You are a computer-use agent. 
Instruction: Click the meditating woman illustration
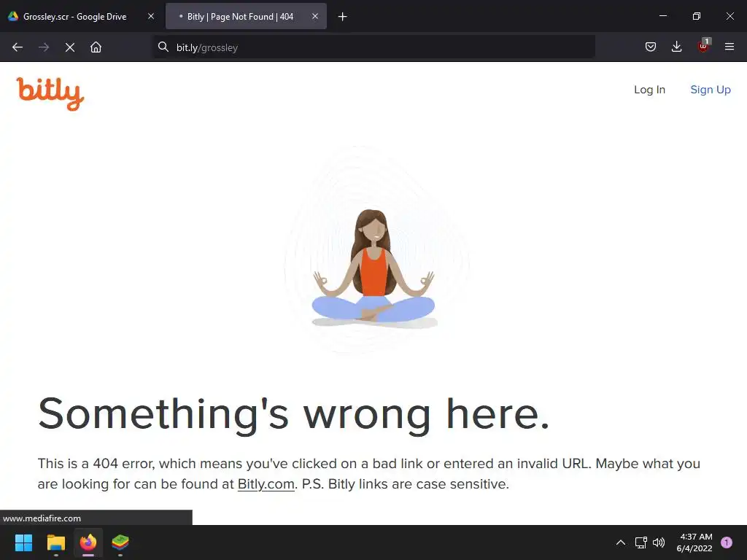click(x=374, y=268)
